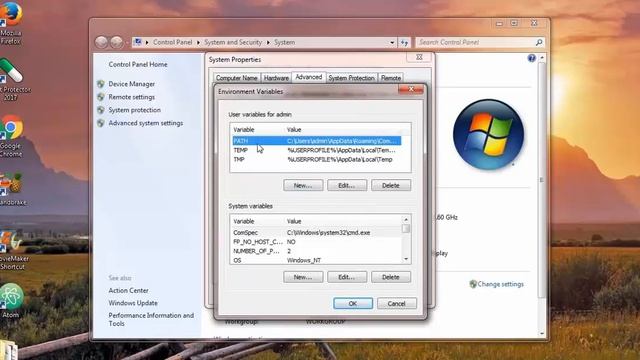Image resolution: width=640 pixels, height=360 pixels.
Task: Switch to the Computer Name tab
Action: 236,78
